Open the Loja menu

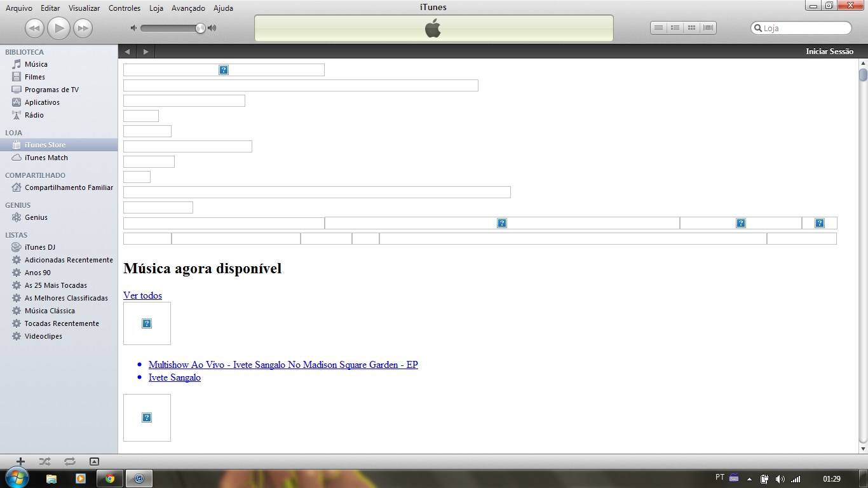point(156,8)
